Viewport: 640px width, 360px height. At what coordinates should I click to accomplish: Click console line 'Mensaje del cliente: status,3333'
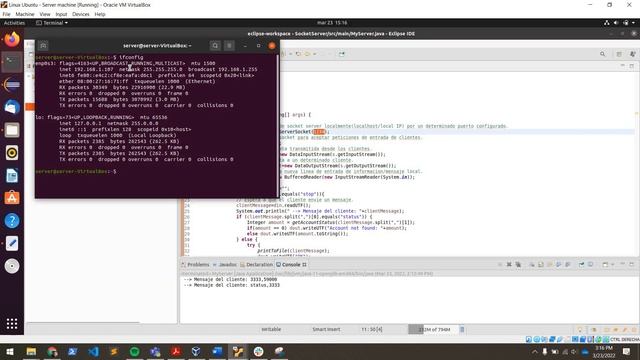pyautogui.click(x=232, y=285)
